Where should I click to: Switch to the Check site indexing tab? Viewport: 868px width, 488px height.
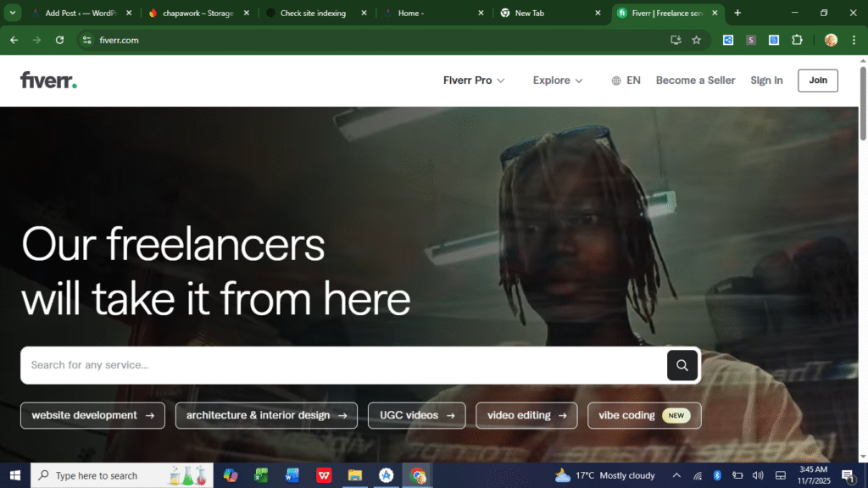pos(313,14)
